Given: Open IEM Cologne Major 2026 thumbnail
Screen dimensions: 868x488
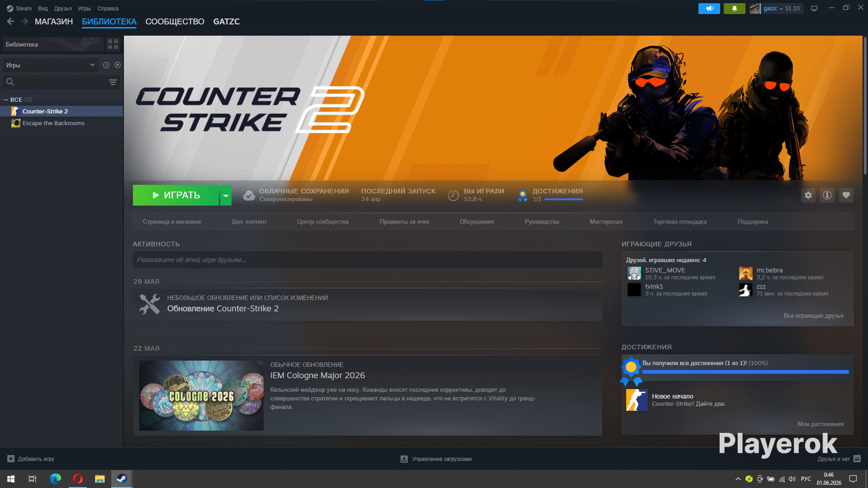Looking at the screenshot, I should coord(201,395).
